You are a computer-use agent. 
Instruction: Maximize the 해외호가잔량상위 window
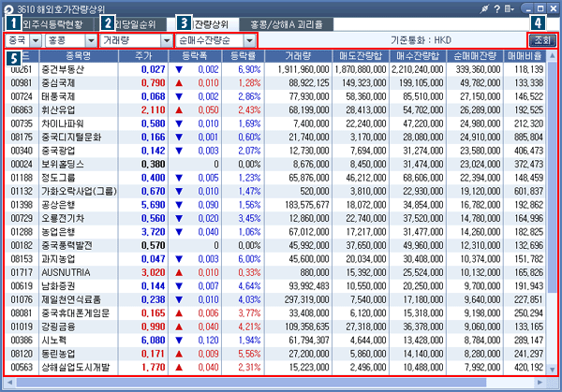point(539,7)
